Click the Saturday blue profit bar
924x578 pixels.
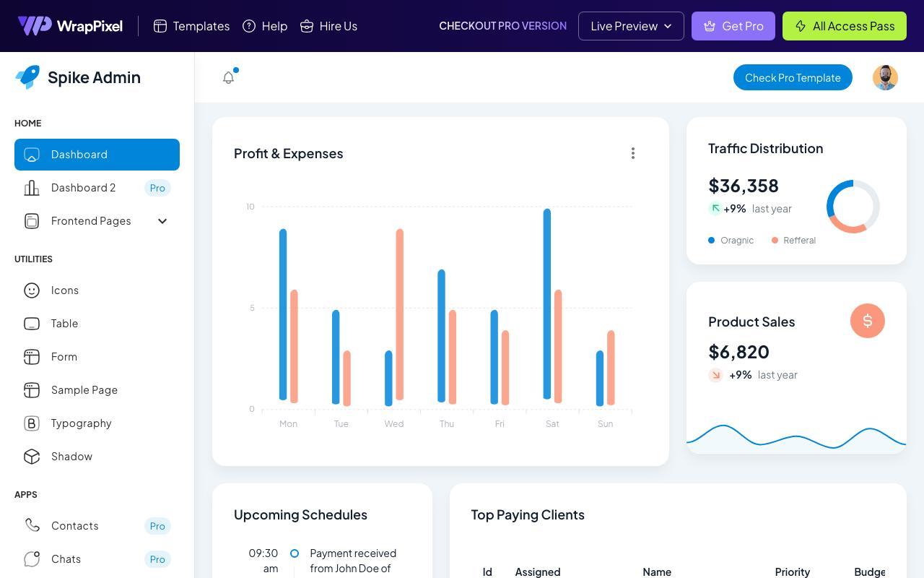coord(547,304)
